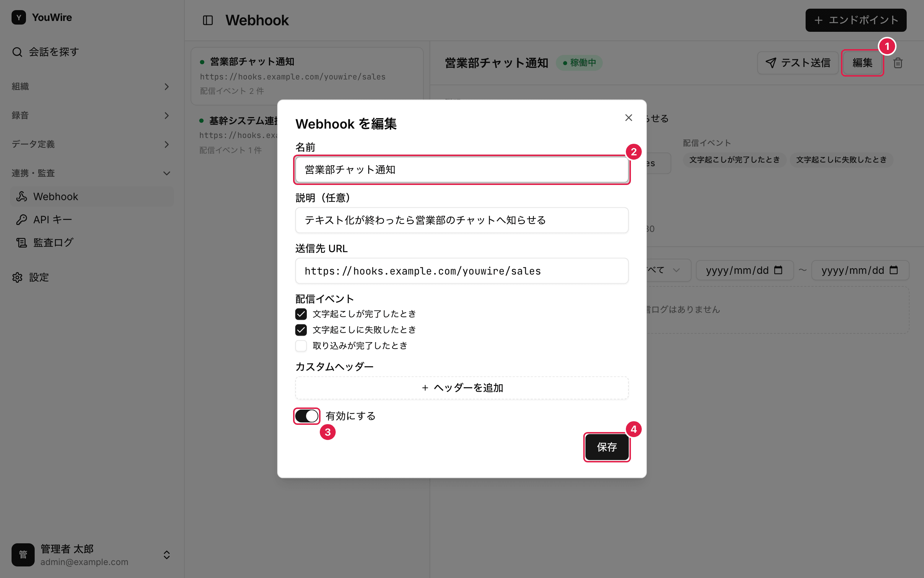Click the calendar icon in start date field
924x578 pixels.
tap(778, 270)
